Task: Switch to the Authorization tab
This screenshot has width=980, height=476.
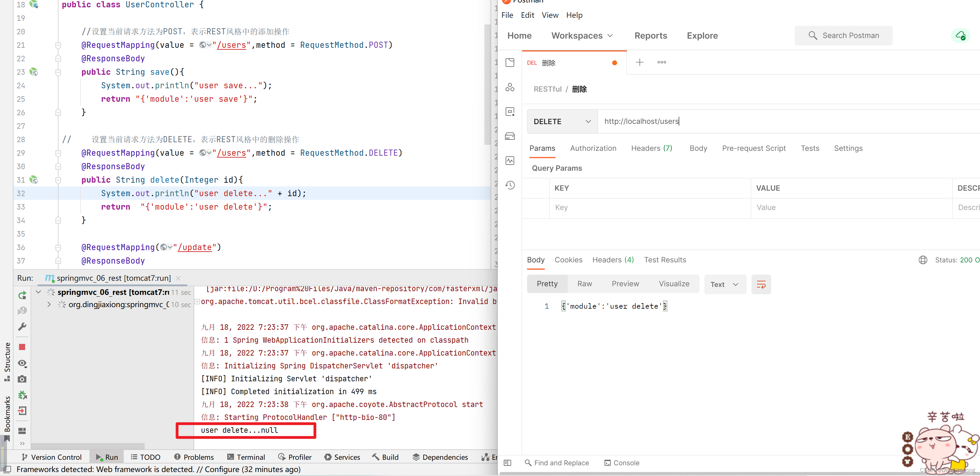Action: 593,148
